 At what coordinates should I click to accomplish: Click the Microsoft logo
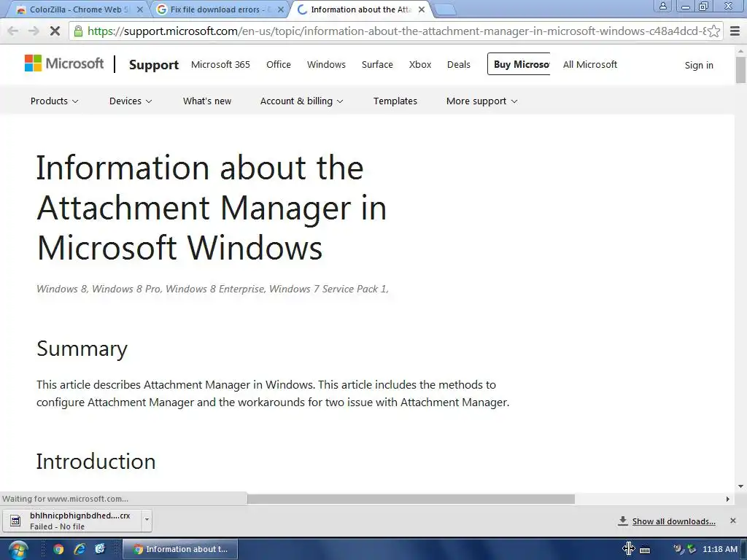pos(64,63)
